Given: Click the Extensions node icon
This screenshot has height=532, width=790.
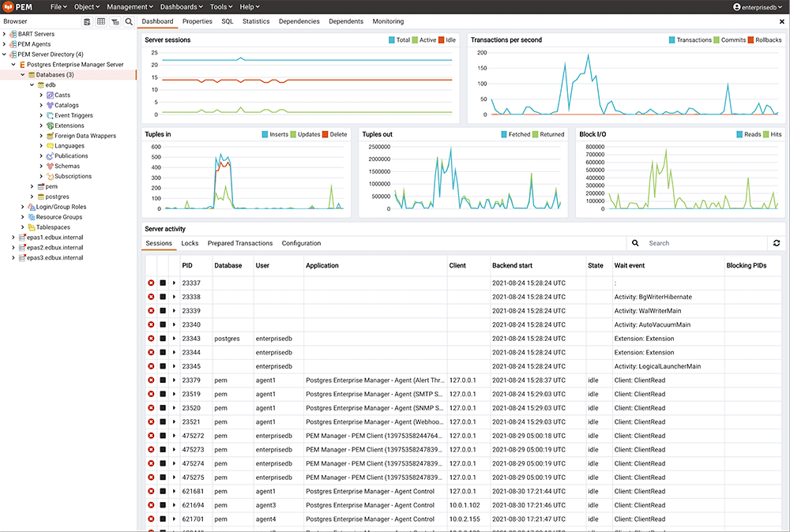Looking at the screenshot, I should pos(50,126).
